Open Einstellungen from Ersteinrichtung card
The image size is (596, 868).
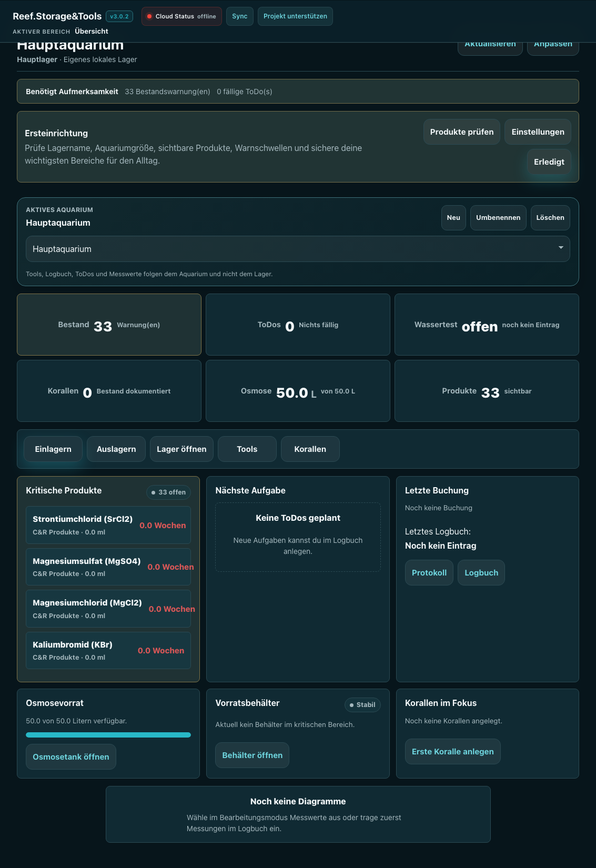[538, 132]
